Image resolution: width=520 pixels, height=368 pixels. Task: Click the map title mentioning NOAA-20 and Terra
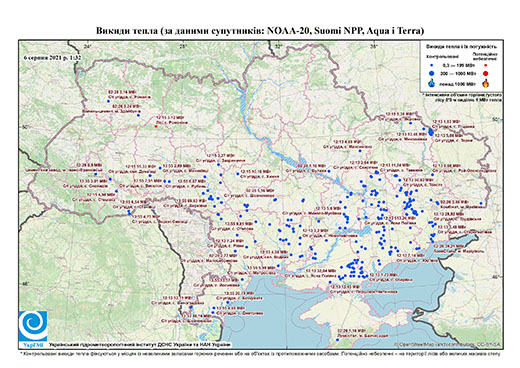[x=260, y=31]
